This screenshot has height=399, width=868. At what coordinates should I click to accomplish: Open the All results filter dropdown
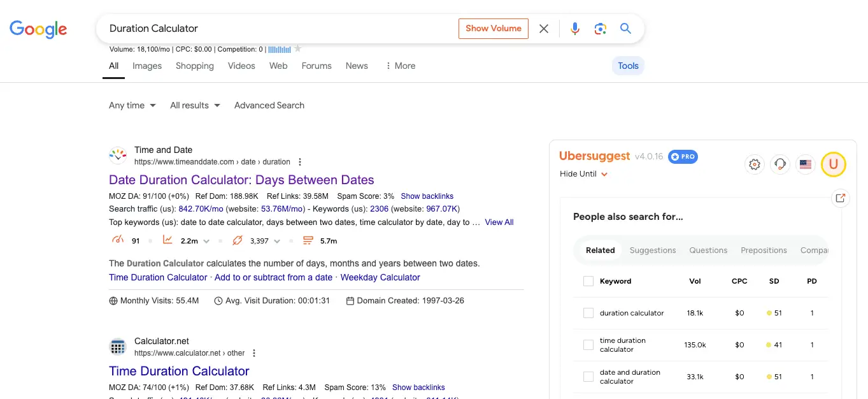pos(195,106)
